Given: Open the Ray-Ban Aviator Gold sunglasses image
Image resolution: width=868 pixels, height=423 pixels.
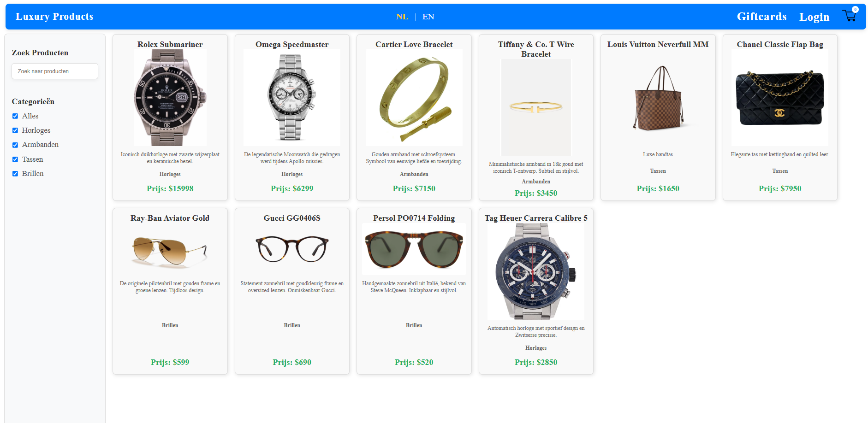Looking at the screenshot, I should coord(170,249).
